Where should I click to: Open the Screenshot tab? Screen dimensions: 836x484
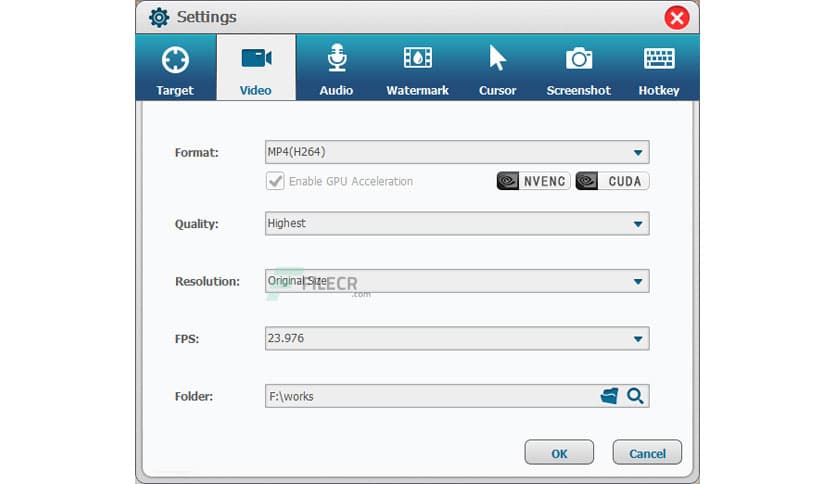tap(578, 68)
